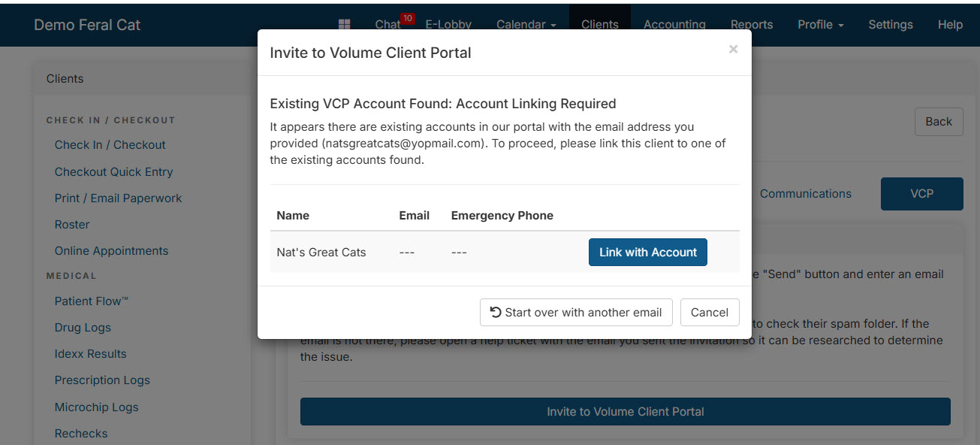Expand the Calendar dropdown menu

[526, 25]
